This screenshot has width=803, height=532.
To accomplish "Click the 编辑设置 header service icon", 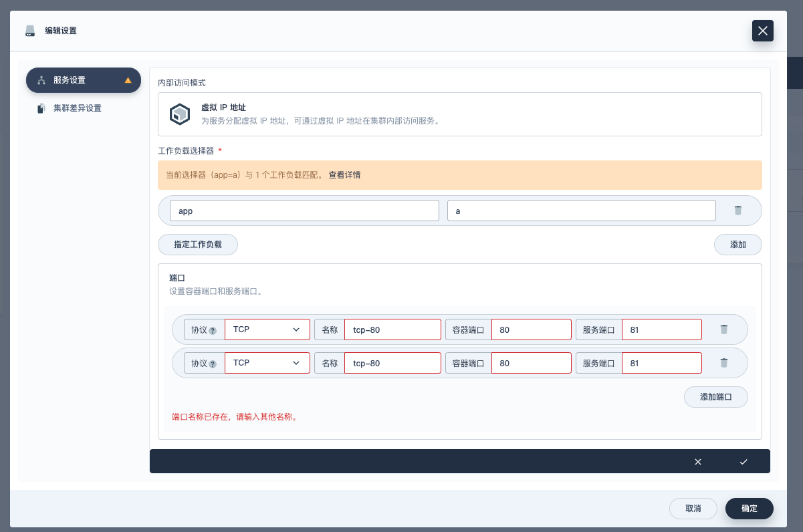I will coord(29,31).
